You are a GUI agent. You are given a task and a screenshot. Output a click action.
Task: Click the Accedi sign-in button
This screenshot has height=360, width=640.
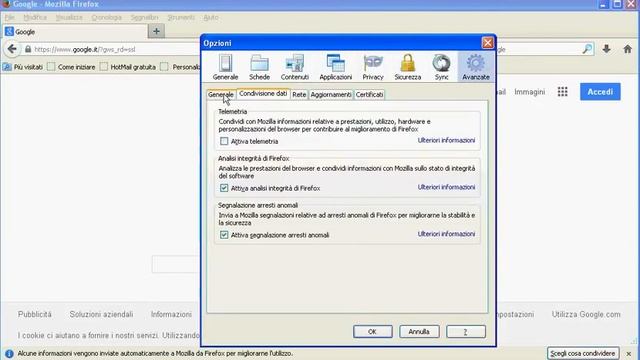(x=600, y=92)
